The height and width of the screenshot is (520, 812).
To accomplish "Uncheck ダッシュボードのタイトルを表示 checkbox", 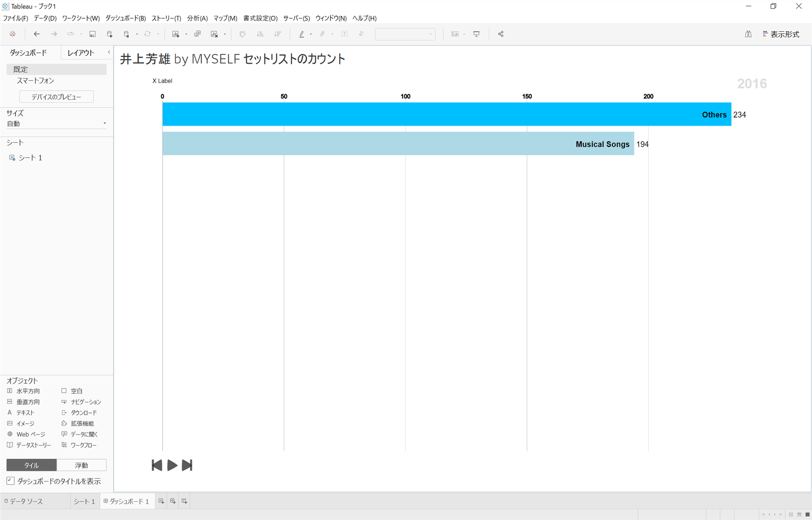I will click(x=11, y=481).
